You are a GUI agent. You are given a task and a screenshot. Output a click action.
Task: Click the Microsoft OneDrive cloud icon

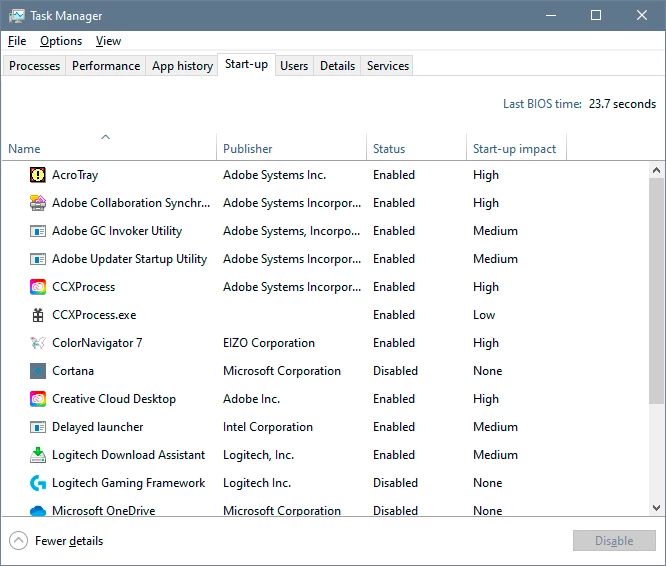point(38,510)
